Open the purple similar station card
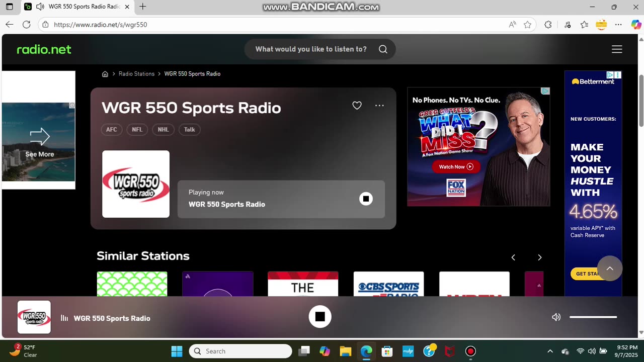Viewport: 644px width, 362px height. pyautogui.click(x=217, y=284)
